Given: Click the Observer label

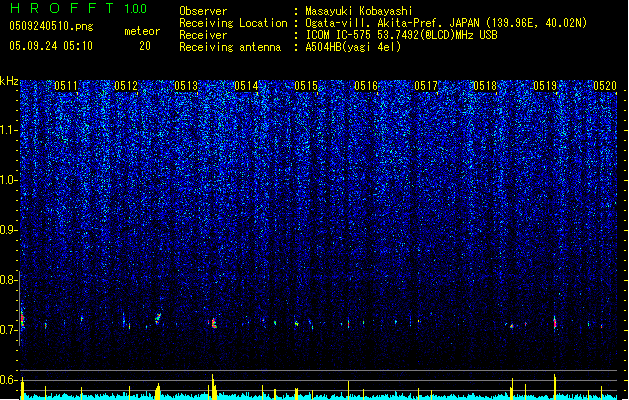Looking at the screenshot, I should (203, 11).
